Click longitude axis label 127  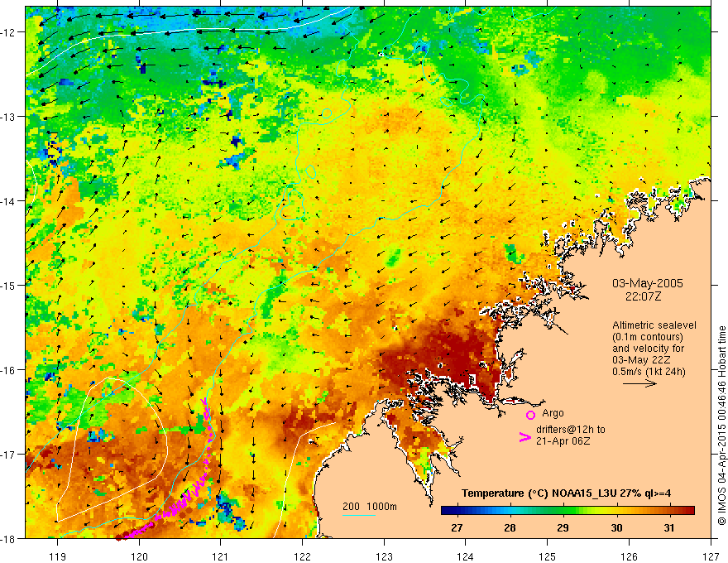pos(711,556)
